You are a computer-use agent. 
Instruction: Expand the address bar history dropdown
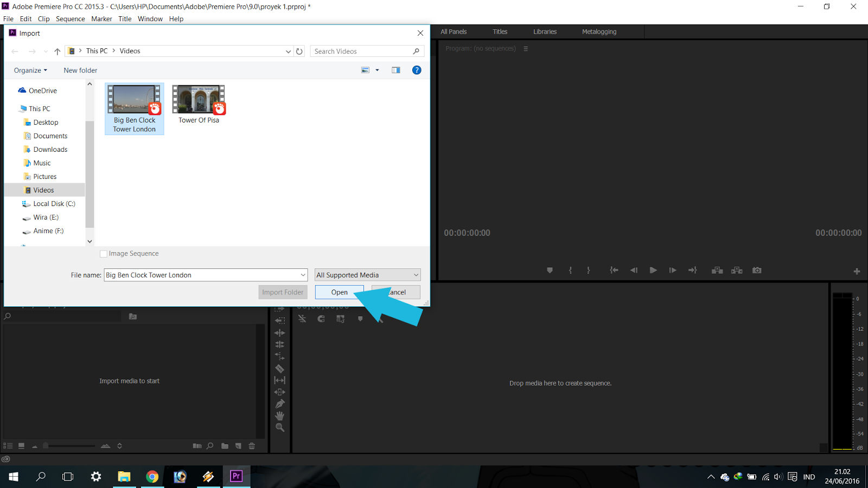pos(288,52)
